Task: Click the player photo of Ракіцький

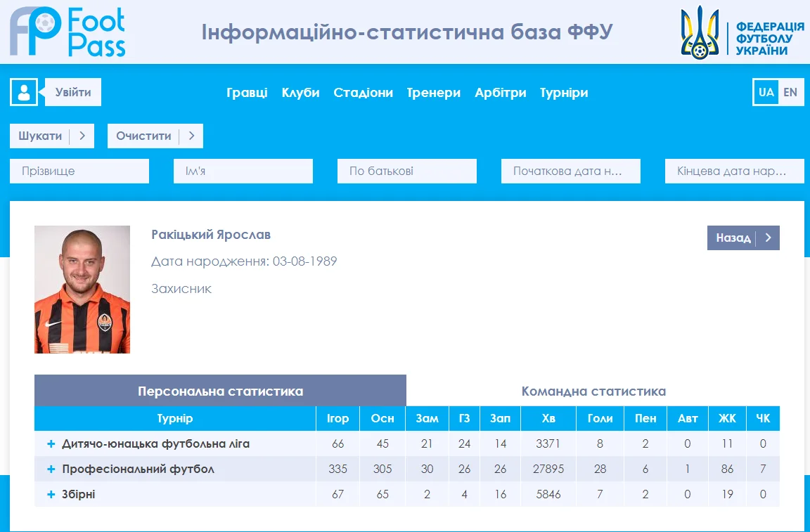Action: [x=82, y=290]
